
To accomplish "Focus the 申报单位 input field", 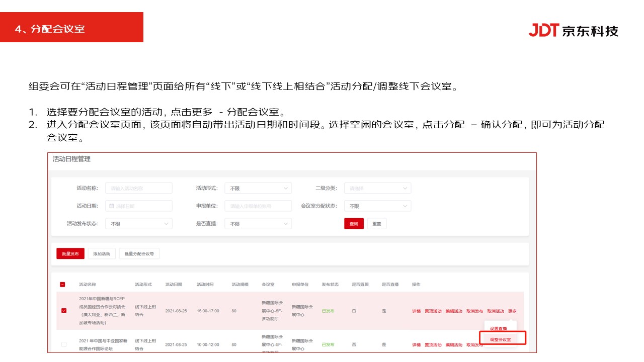I will click(x=258, y=206).
